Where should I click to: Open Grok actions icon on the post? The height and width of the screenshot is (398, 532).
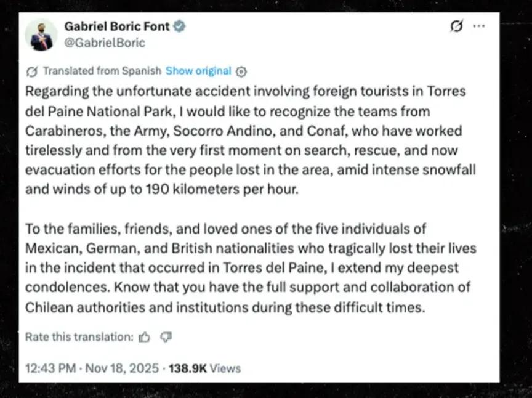pos(457,26)
